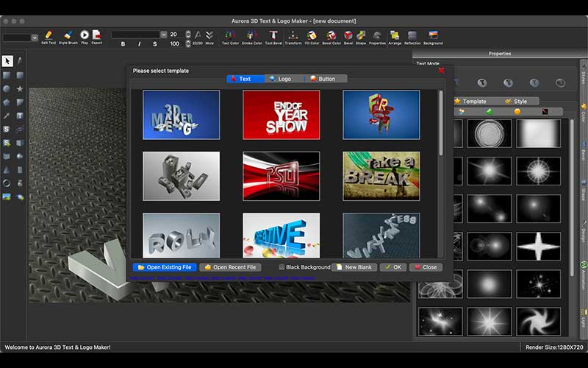Select the star shape tool
Screen dimensions: 588x368
[x=20, y=88]
